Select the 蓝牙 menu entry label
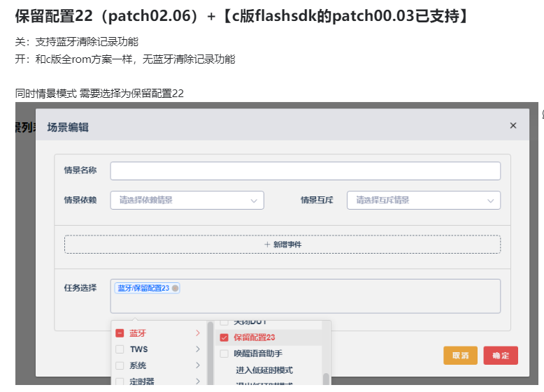This screenshot has height=392, width=544. (x=138, y=333)
